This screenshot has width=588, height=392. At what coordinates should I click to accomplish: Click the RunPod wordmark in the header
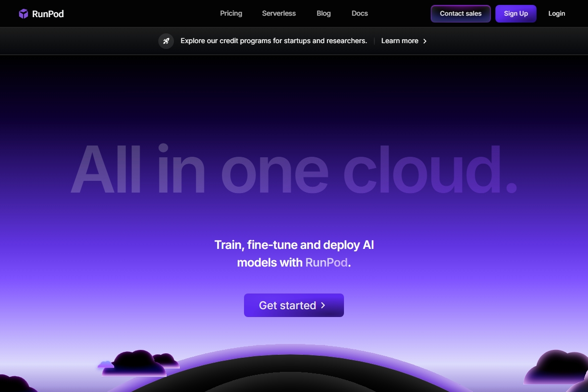[48, 14]
